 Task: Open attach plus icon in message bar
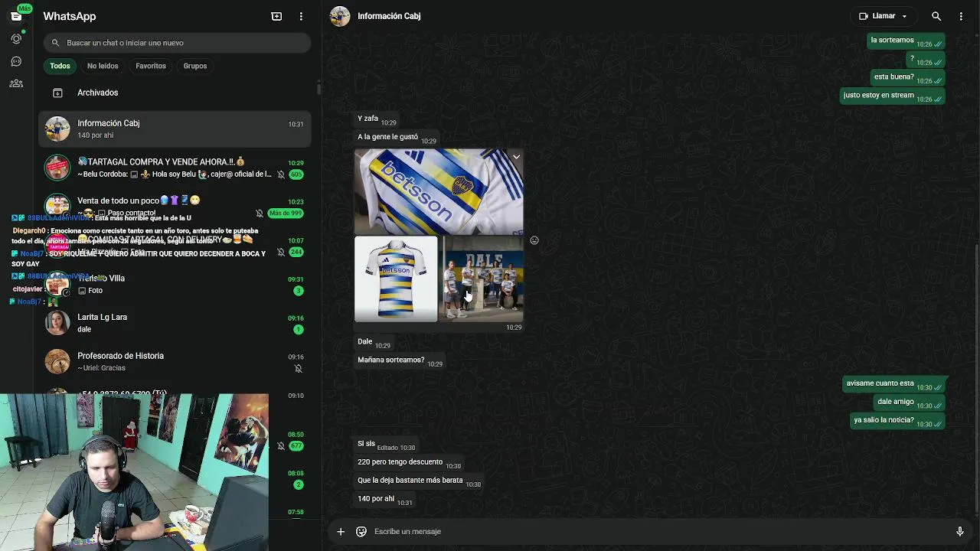pyautogui.click(x=341, y=531)
